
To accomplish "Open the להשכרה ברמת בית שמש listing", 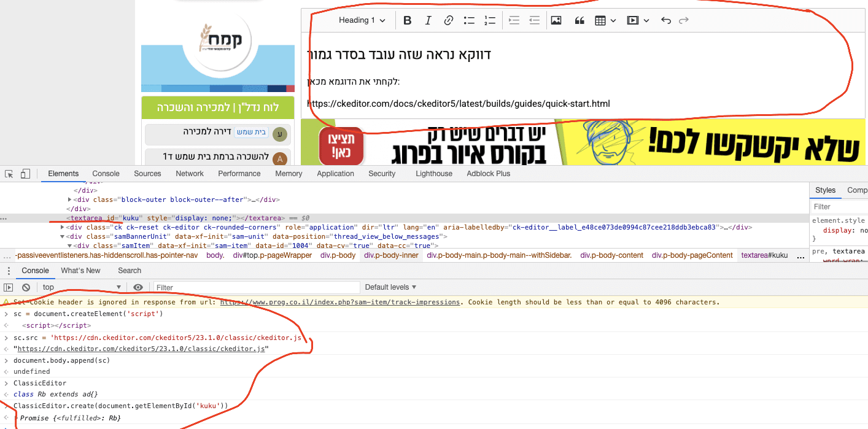I will (217, 157).
